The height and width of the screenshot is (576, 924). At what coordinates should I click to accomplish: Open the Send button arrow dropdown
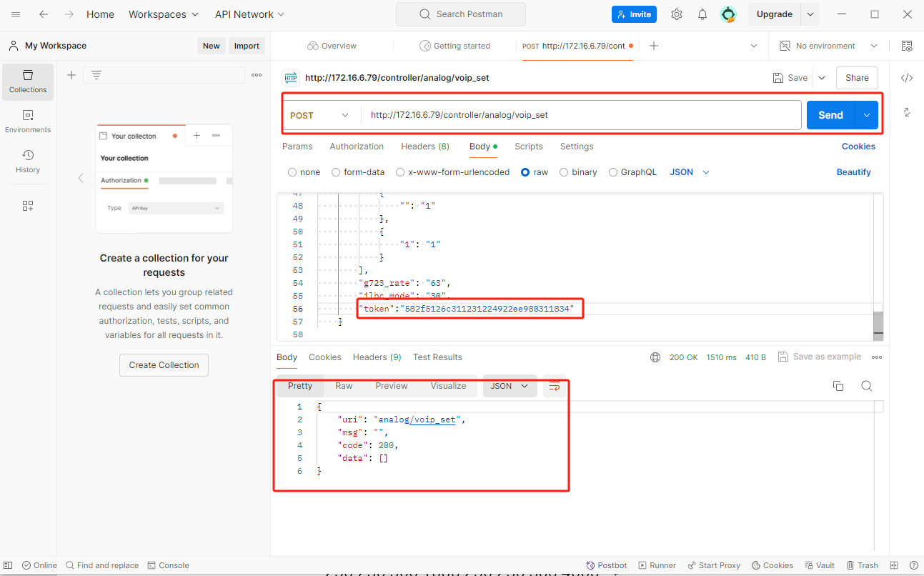[867, 115]
